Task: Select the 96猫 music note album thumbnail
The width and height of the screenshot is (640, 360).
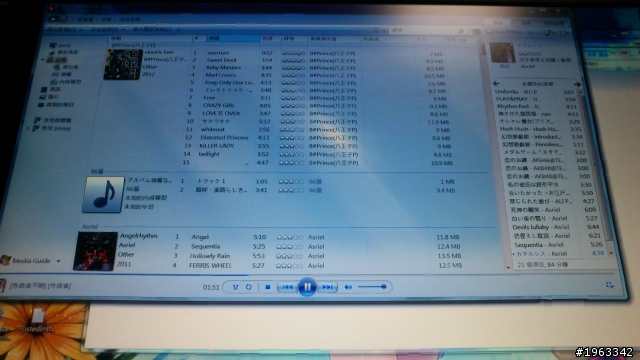Action: 103,195
